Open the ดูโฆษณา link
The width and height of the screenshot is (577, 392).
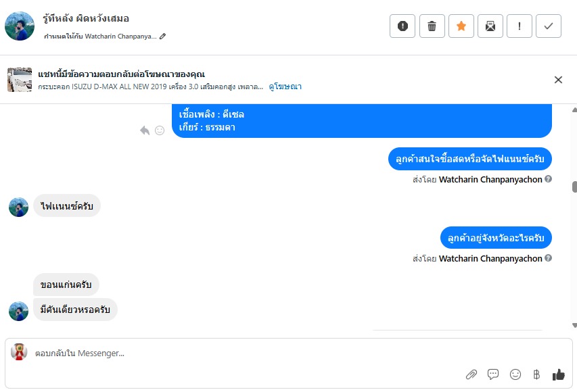285,87
